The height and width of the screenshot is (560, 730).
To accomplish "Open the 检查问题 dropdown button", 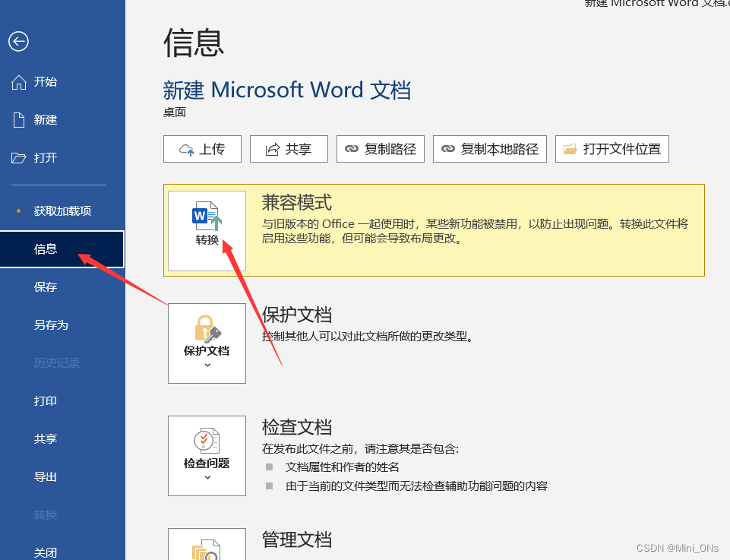I will pos(207,456).
